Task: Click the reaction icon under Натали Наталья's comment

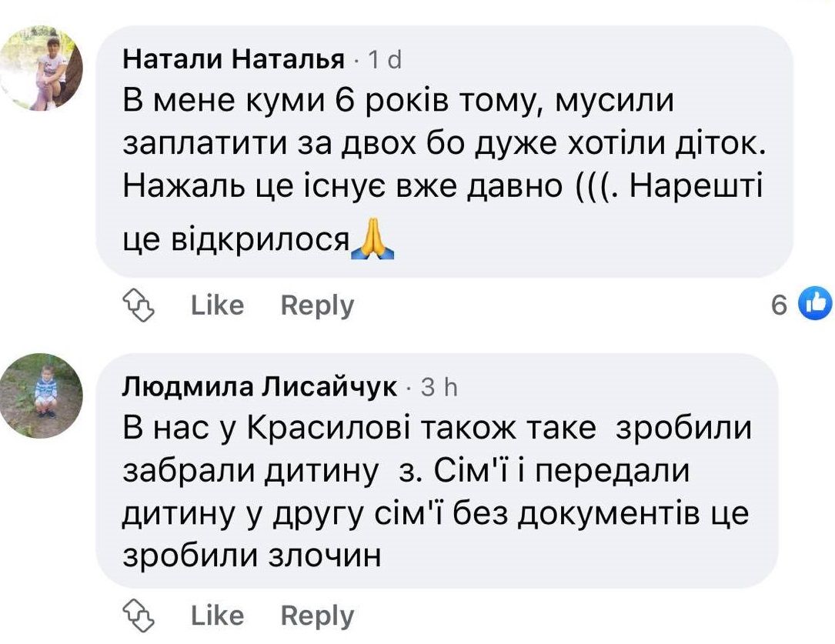Action: pos(140,305)
